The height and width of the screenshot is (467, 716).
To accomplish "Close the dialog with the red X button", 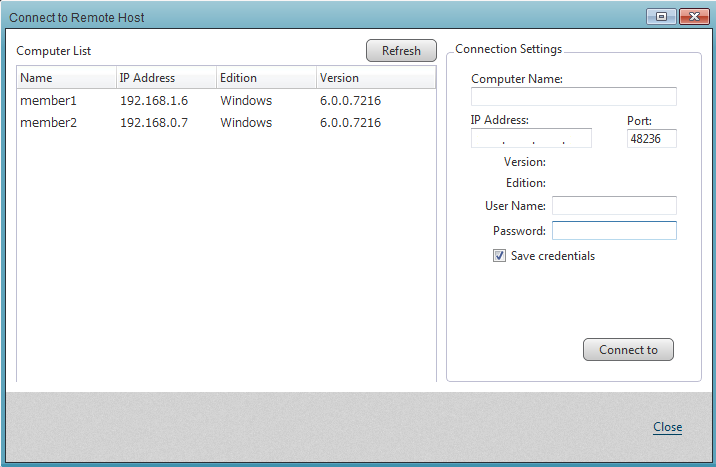I will pyautogui.click(x=692, y=16).
